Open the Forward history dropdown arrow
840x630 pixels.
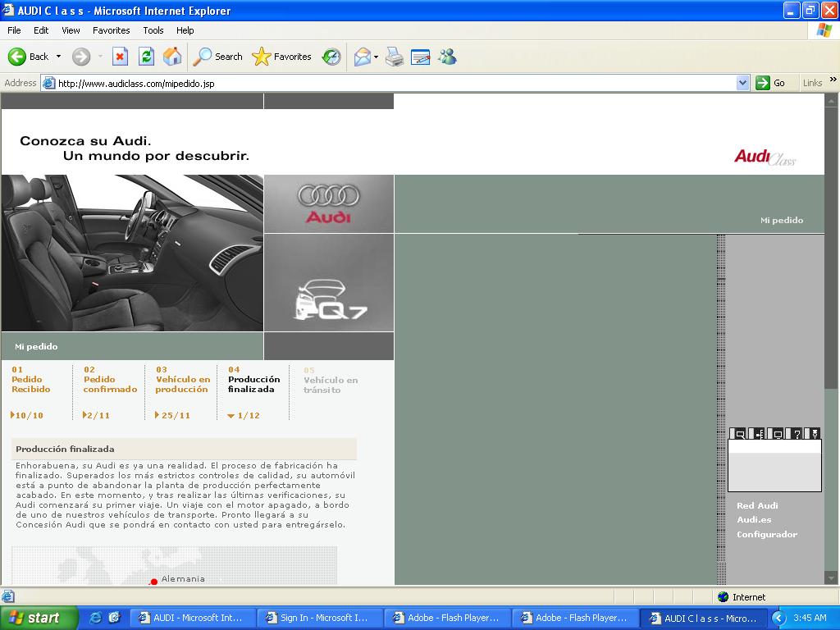click(100, 57)
